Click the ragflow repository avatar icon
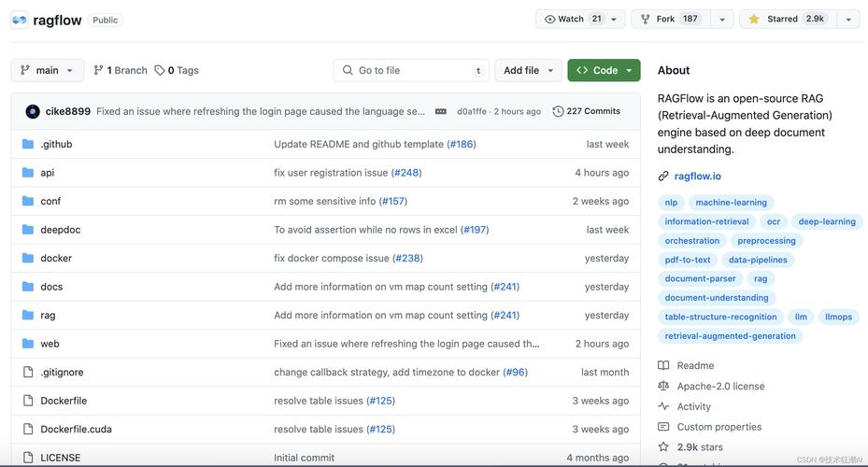The height and width of the screenshot is (467, 868). [x=20, y=20]
